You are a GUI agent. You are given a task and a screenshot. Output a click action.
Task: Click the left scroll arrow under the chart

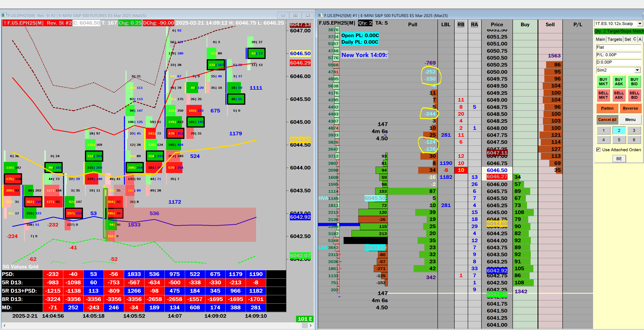point(5,325)
